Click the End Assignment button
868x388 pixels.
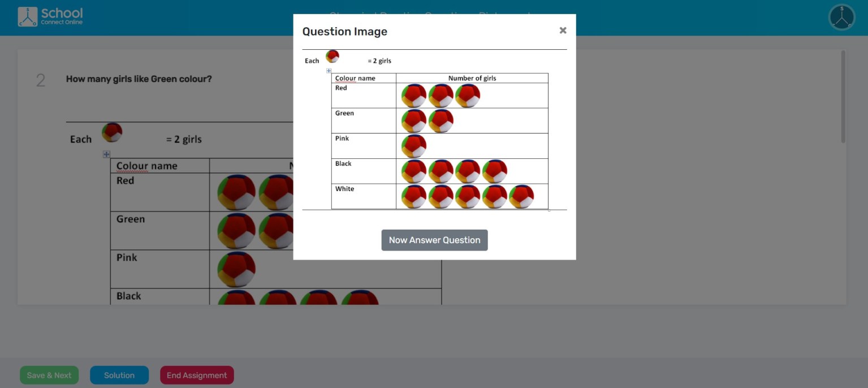pyautogui.click(x=197, y=375)
